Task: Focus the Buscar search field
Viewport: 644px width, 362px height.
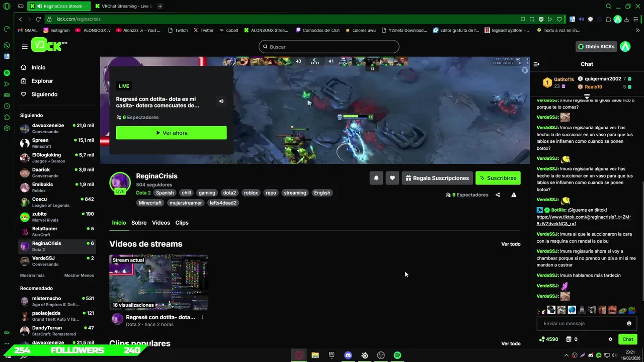Action: point(329,47)
